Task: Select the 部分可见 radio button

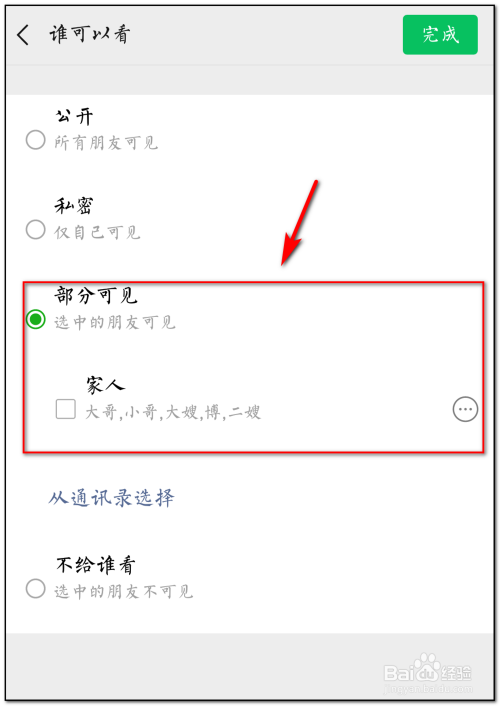Action: [x=36, y=319]
